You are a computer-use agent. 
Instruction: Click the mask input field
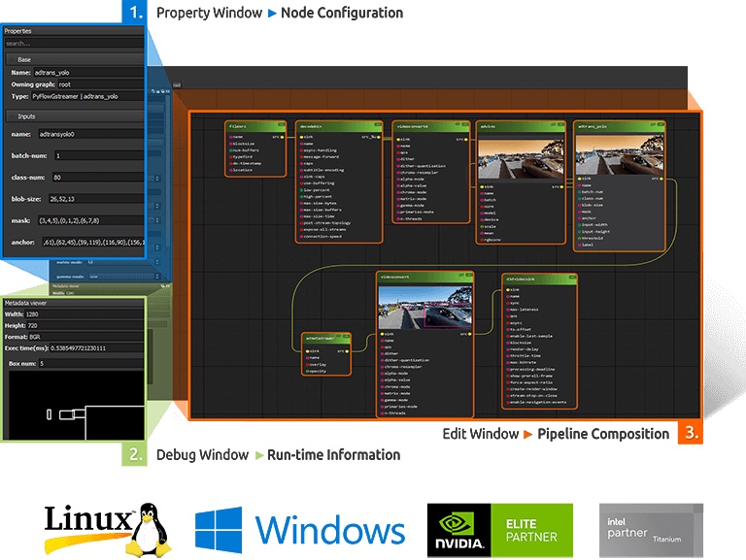coord(90,220)
